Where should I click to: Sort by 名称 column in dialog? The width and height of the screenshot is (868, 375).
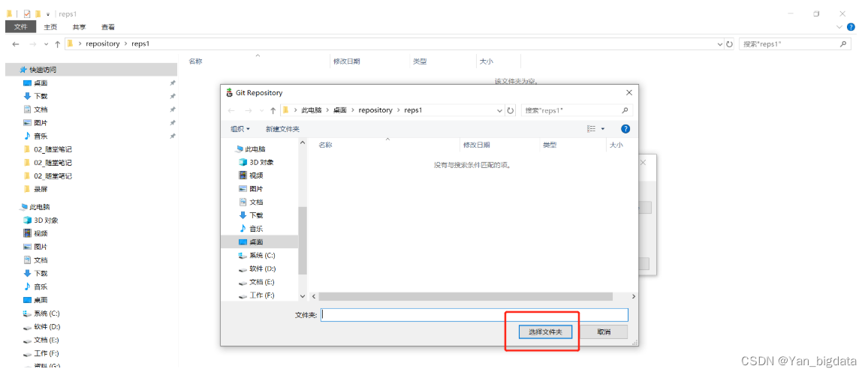326,145
